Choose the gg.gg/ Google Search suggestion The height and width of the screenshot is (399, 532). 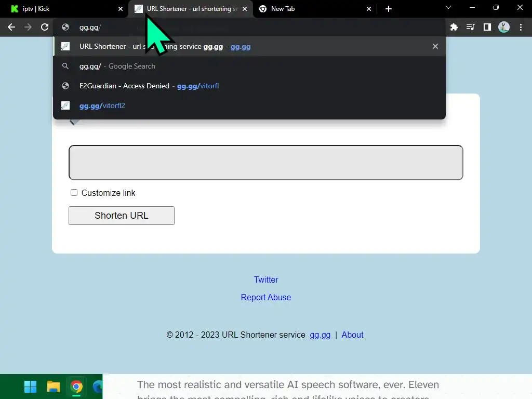point(249,66)
